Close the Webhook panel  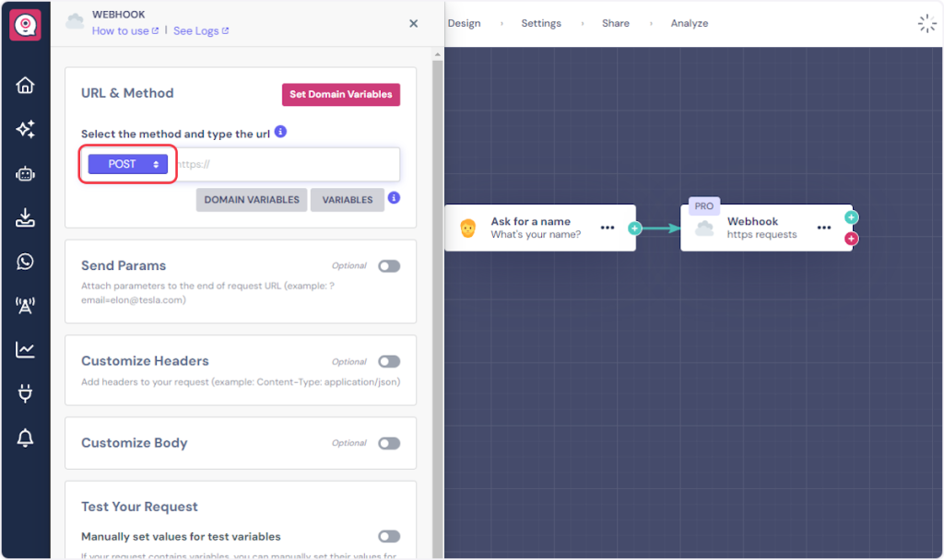413,24
